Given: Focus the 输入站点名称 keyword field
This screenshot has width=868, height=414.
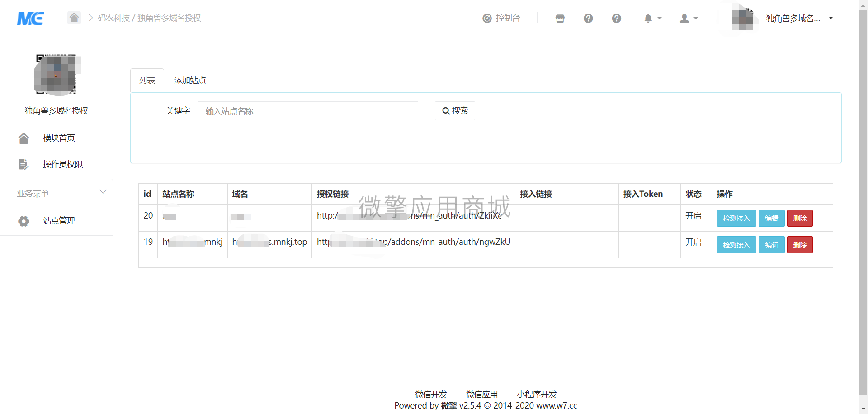Looking at the screenshot, I should click(x=308, y=111).
